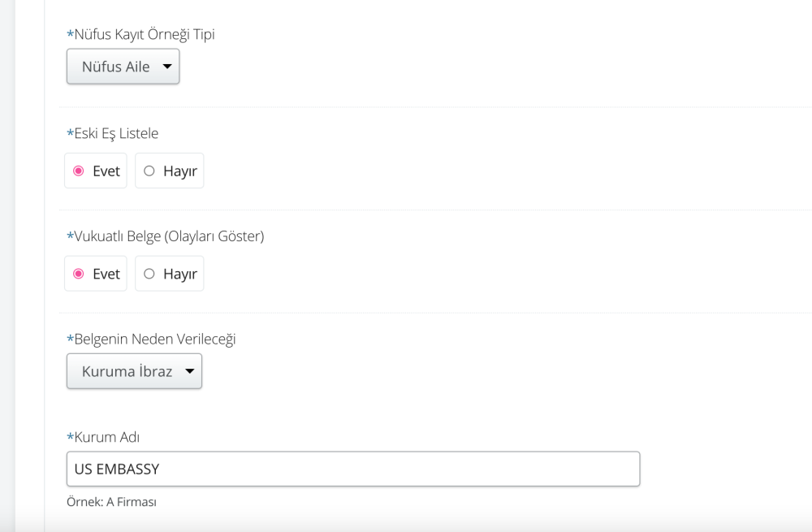Click the Kurum Adı label
Image resolution: width=812 pixels, height=532 pixels.
click(103, 437)
